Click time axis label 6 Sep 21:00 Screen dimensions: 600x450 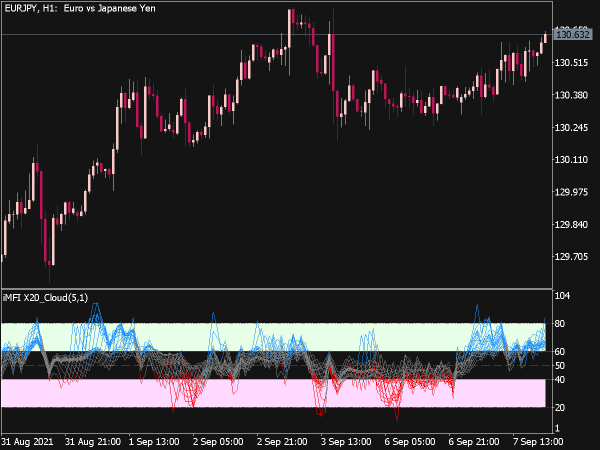pyautogui.click(x=474, y=442)
